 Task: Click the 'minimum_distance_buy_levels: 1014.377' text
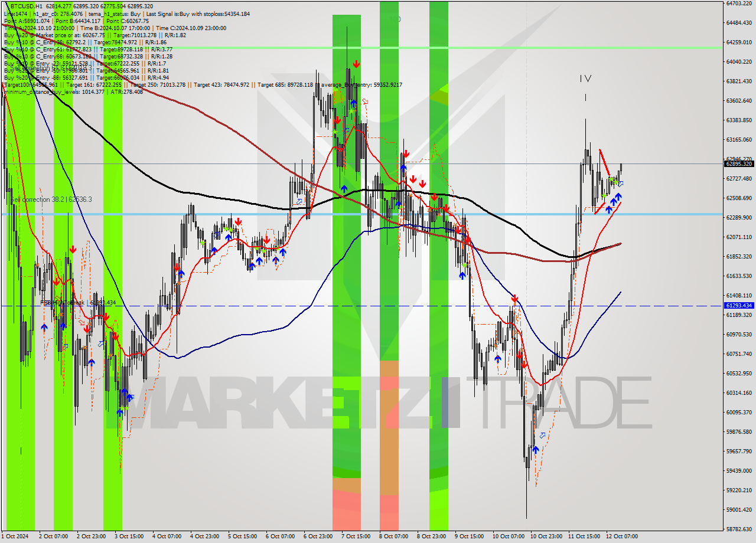click(54, 91)
